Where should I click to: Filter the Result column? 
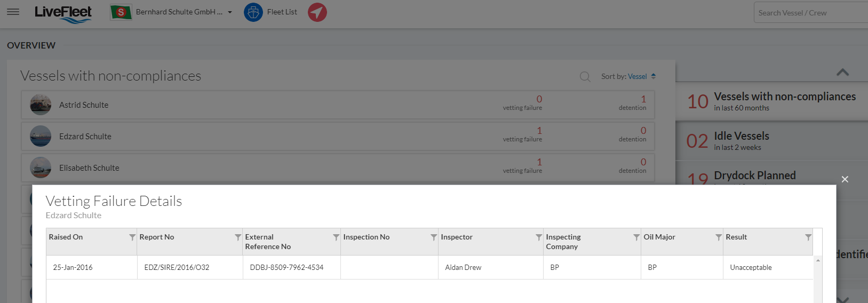808,237
